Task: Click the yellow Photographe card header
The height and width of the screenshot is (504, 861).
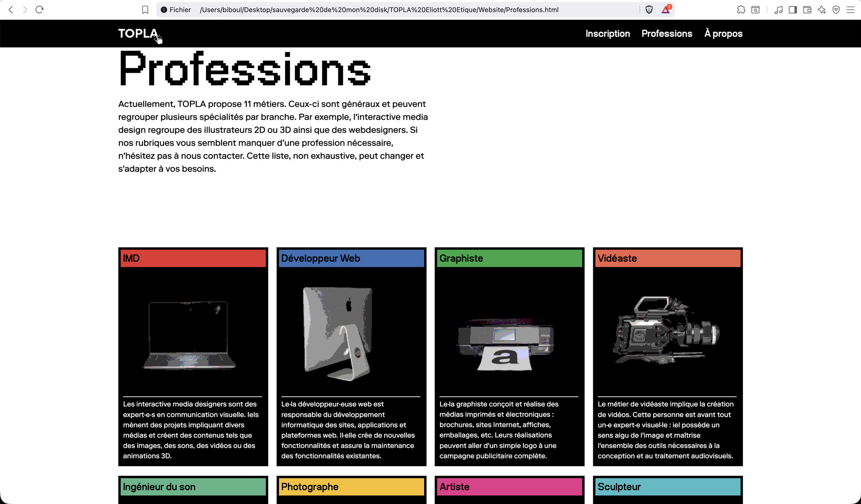Action: tap(351, 487)
